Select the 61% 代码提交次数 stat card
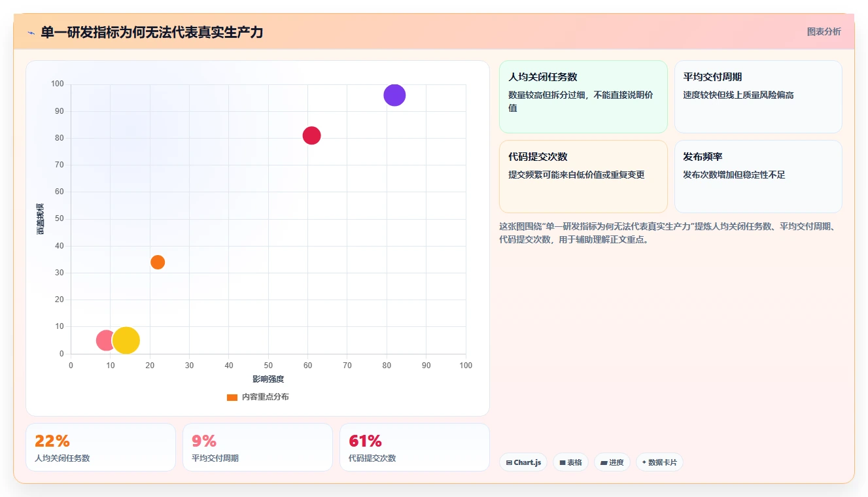Image resolution: width=868 pixels, height=497 pixels. click(415, 447)
